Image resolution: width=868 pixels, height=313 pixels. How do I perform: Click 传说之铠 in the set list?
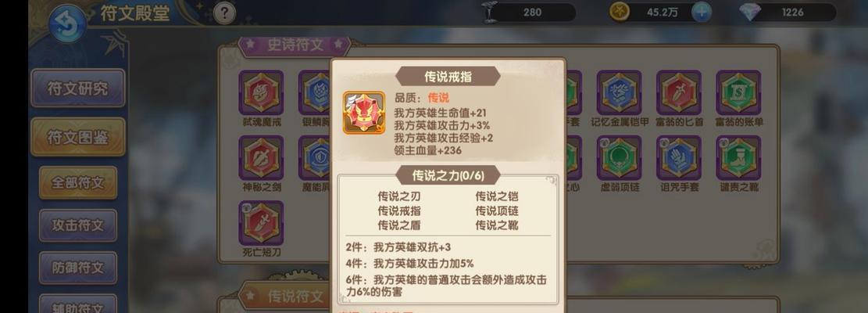coord(497,196)
